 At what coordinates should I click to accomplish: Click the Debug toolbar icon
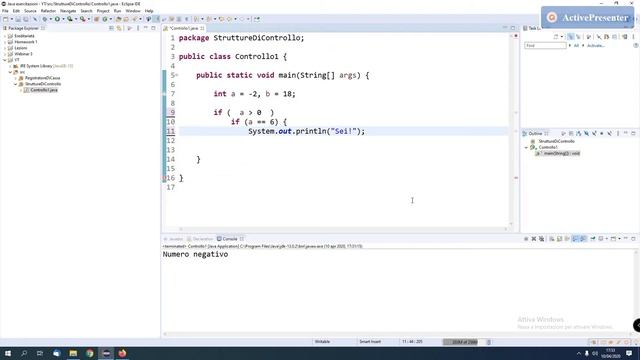(x=44, y=19)
